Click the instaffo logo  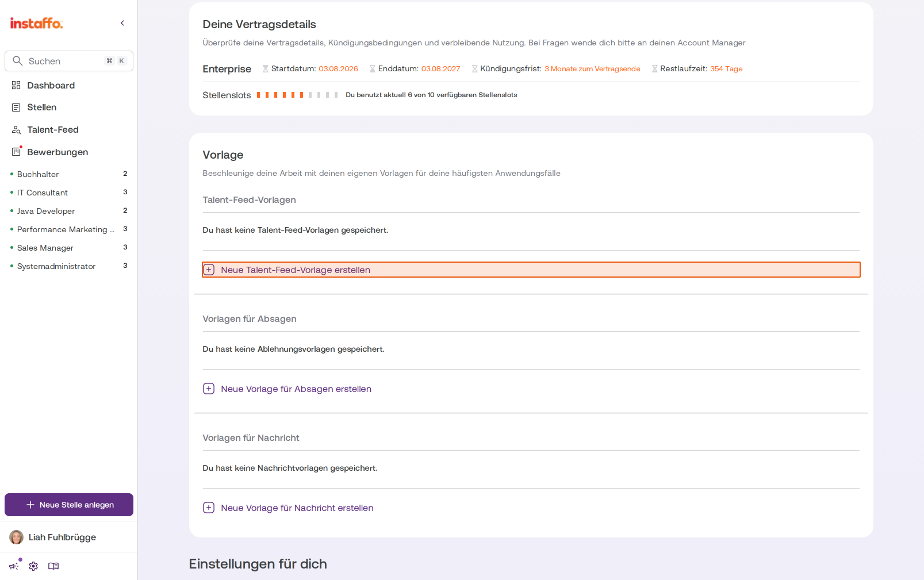(x=36, y=23)
